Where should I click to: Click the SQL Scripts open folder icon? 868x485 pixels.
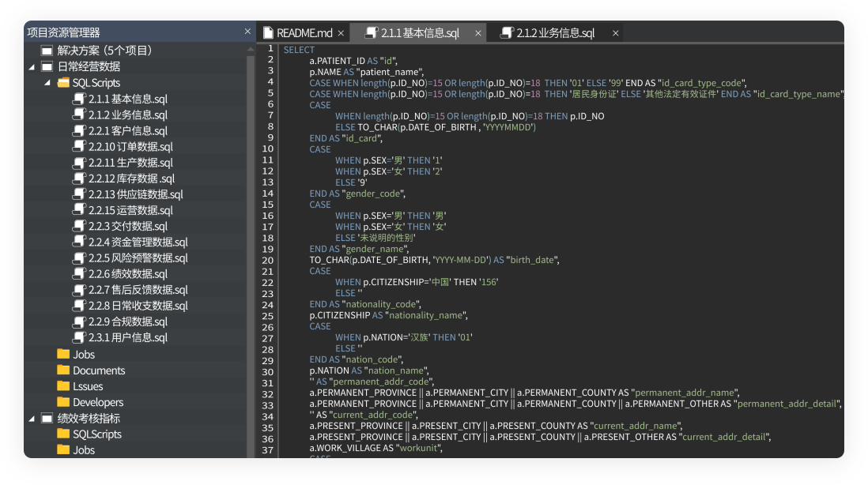point(63,83)
